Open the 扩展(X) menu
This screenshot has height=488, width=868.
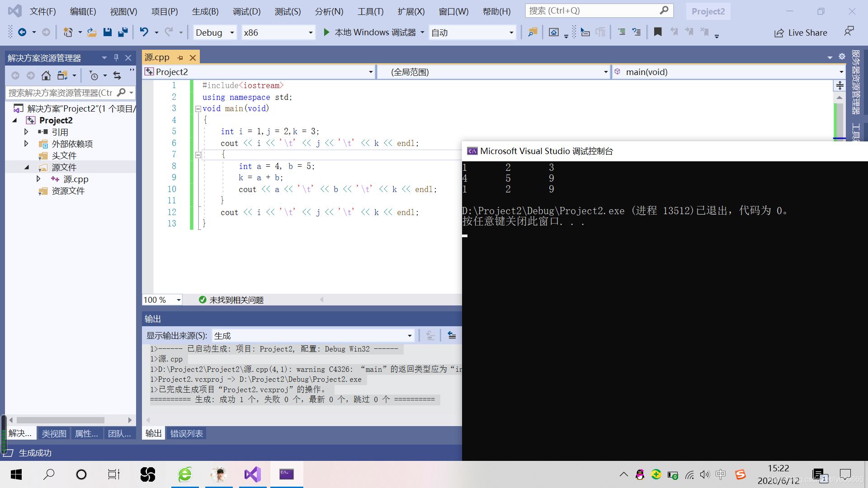pyautogui.click(x=411, y=11)
